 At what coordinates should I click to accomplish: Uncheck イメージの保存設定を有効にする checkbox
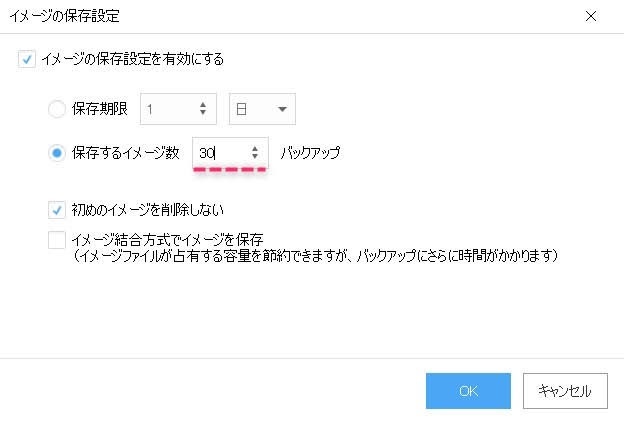tap(26, 59)
